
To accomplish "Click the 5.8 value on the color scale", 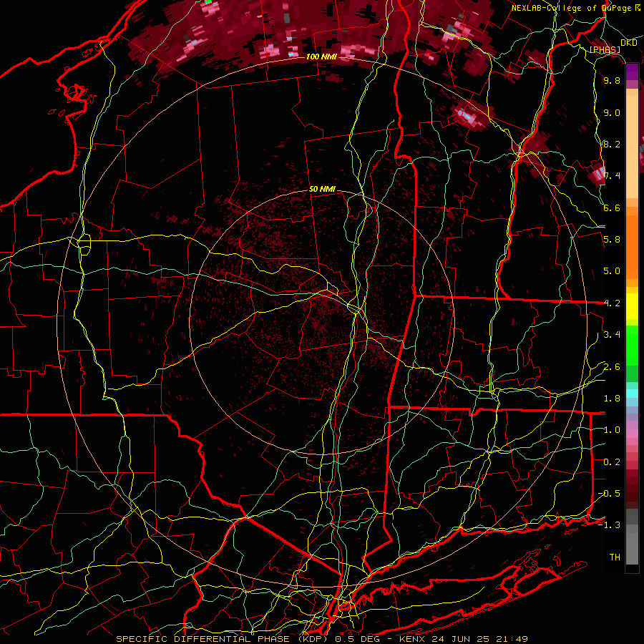I will [612, 240].
